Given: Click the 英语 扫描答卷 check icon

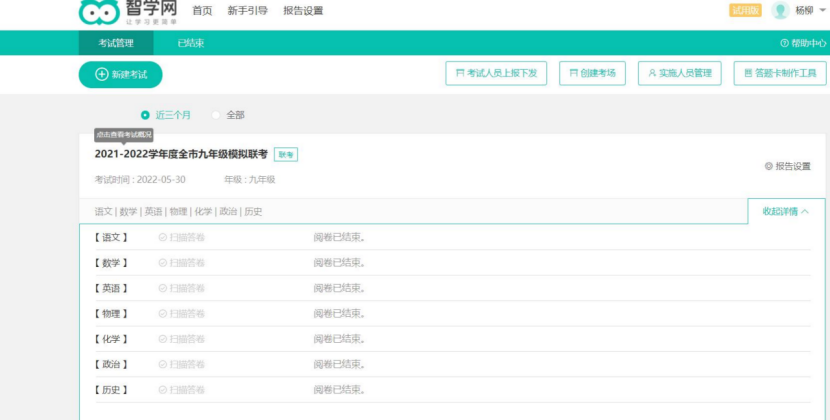Looking at the screenshot, I should 162,288.
